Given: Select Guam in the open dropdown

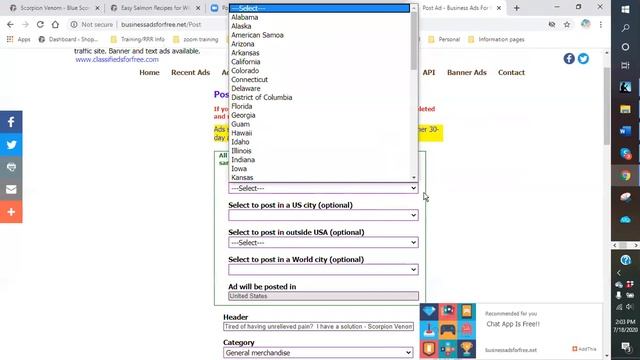Looking at the screenshot, I should (x=320, y=124).
